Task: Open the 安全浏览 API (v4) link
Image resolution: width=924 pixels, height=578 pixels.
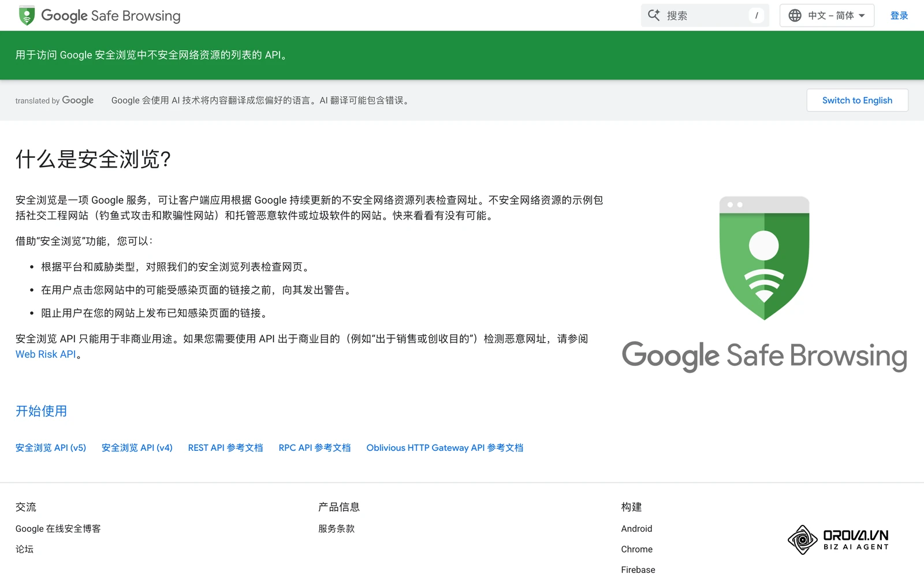Action: pyautogui.click(x=137, y=448)
